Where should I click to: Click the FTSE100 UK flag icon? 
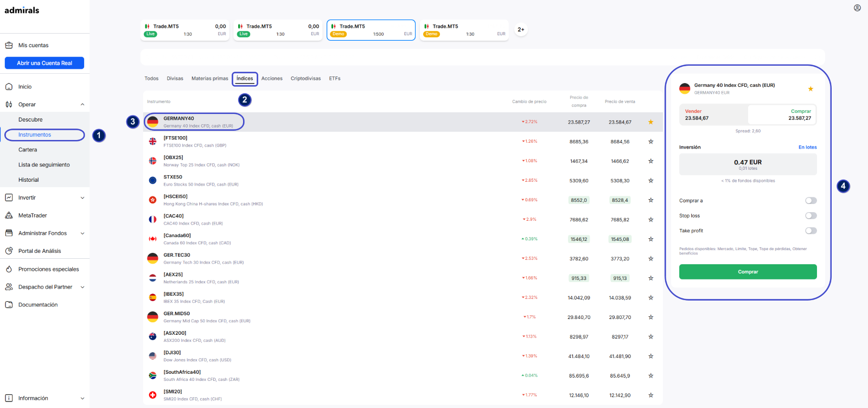pyautogui.click(x=152, y=142)
